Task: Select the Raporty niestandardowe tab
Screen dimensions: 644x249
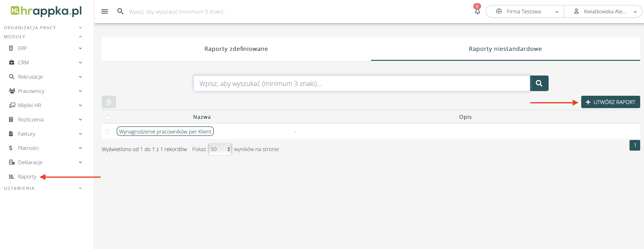Action: tap(505, 49)
